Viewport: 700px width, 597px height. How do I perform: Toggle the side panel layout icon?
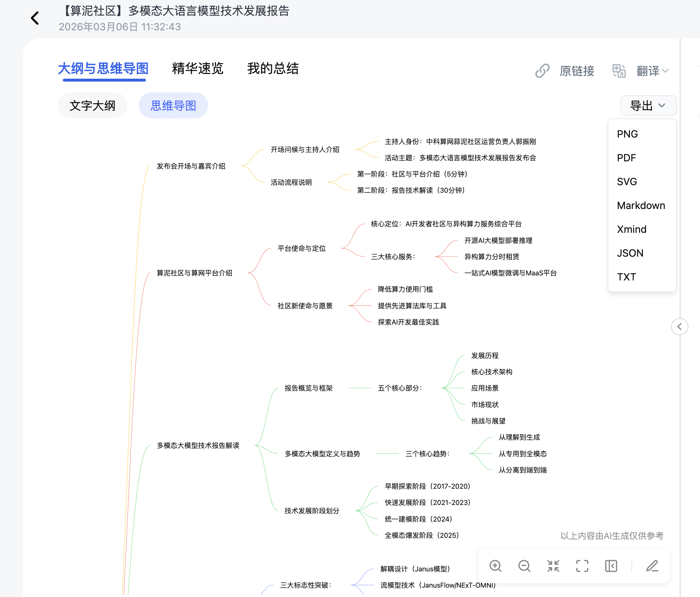tap(611, 566)
